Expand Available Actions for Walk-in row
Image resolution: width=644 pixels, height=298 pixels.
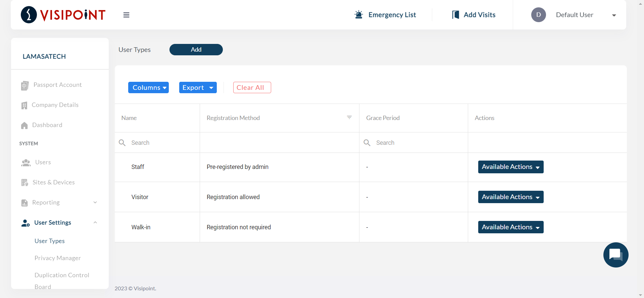[510, 227]
